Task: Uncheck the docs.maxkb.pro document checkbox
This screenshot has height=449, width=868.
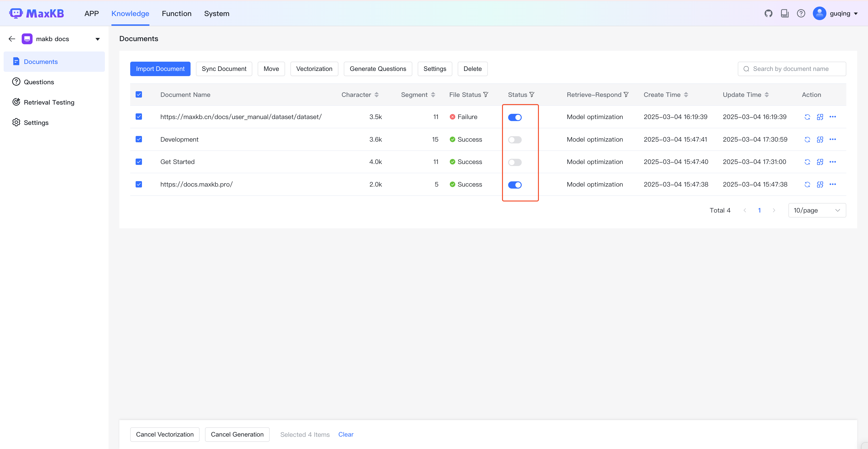Action: point(139,185)
